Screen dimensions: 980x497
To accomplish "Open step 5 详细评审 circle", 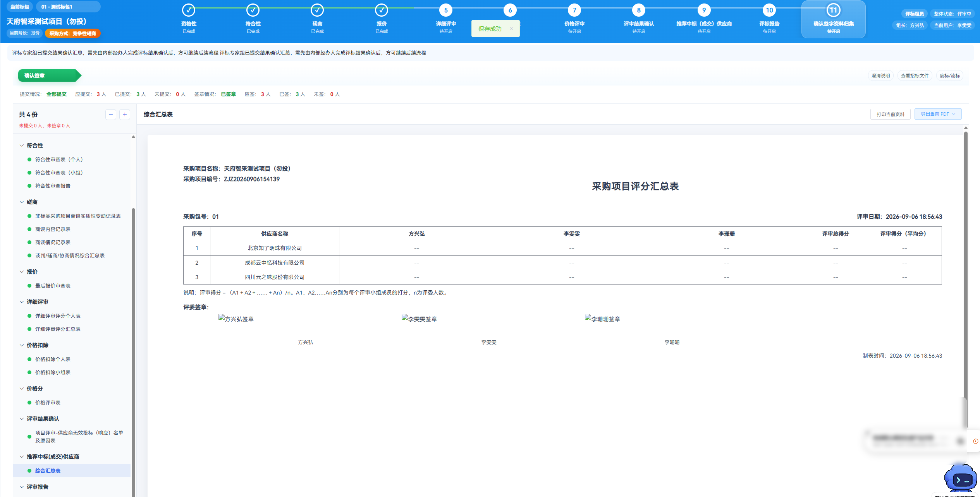I will pos(446,10).
